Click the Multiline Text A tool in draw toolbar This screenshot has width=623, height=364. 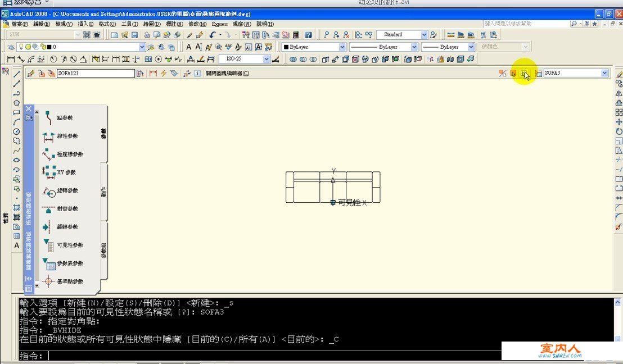[x=17, y=245]
